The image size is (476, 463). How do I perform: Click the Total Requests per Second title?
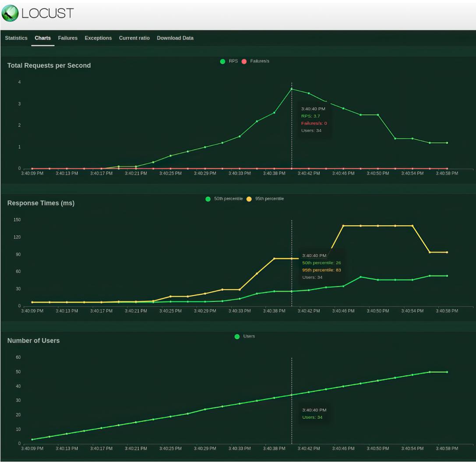tap(49, 66)
